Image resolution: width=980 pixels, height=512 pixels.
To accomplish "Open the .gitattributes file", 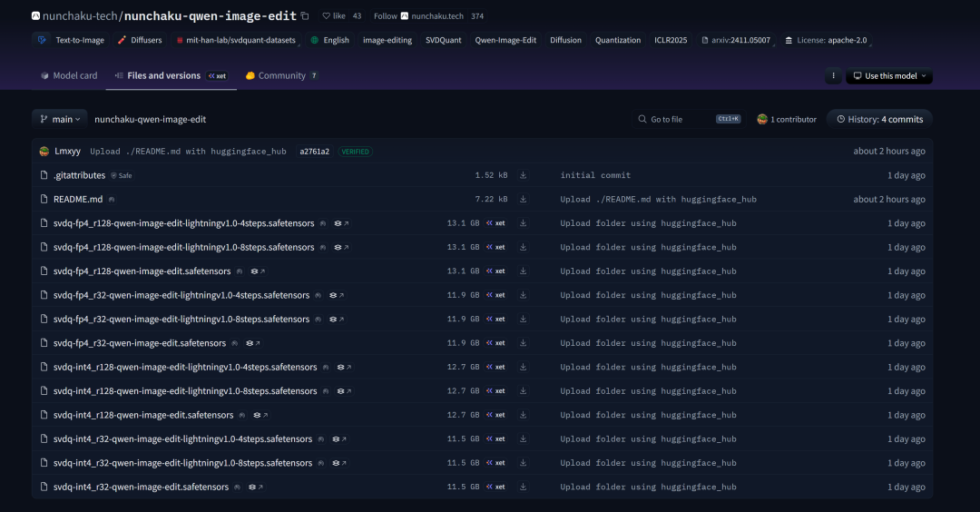I will [x=79, y=175].
